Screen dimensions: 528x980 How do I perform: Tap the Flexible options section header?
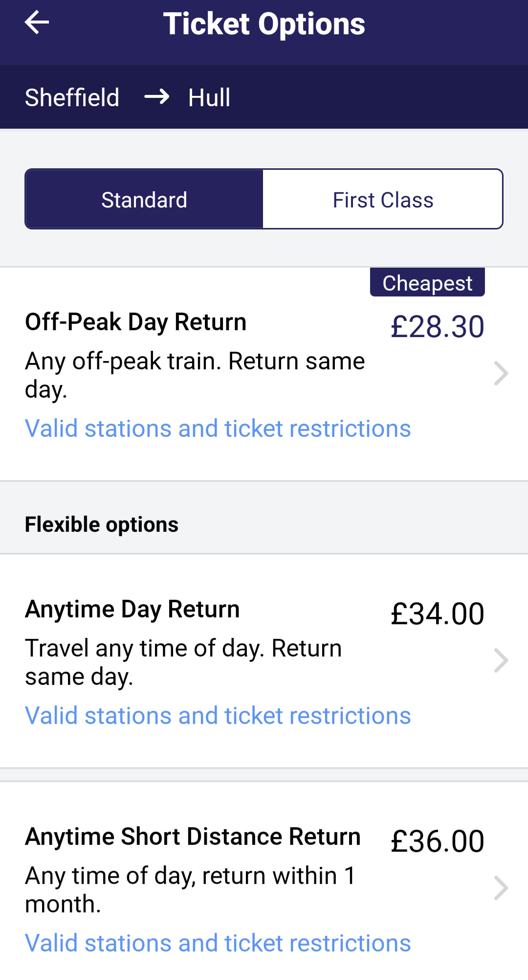pyautogui.click(x=102, y=524)
